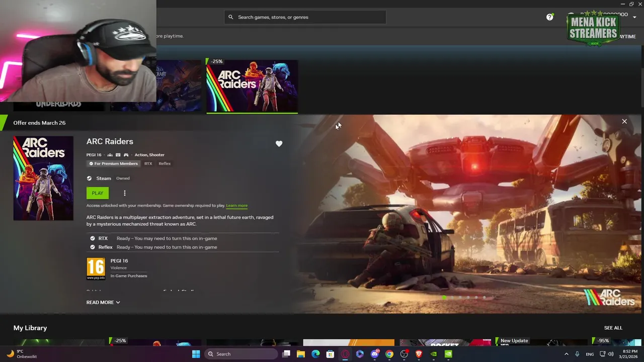Screen dimensions: 644x362
Task: Open the volume tray icon
Action: (611, 354)
